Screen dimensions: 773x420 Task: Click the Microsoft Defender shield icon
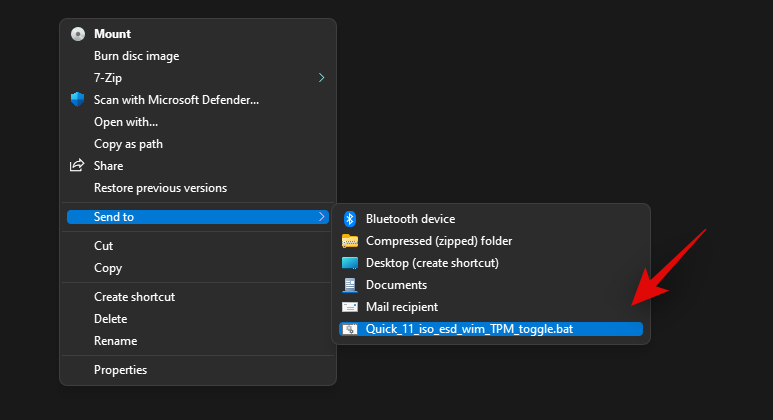point(78,100)
